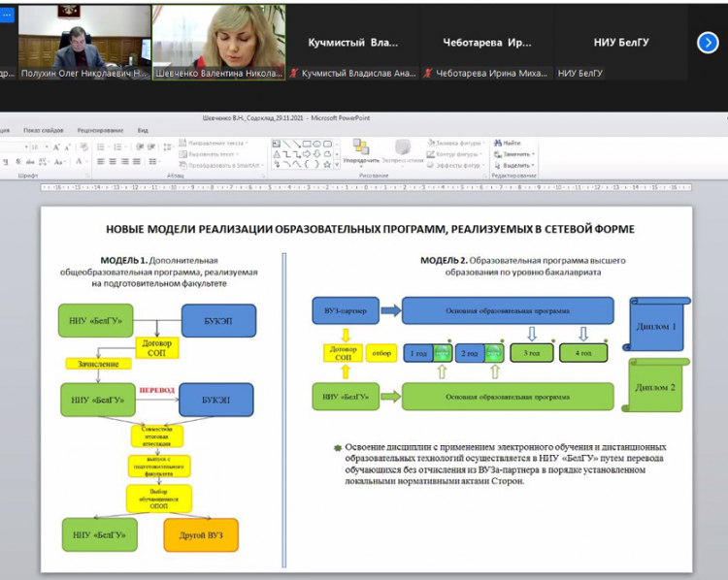The height and width of the screenshot is (580, 728).
Task: Switch to Рецензирование (Review) tab
Action: pos(100,130)
